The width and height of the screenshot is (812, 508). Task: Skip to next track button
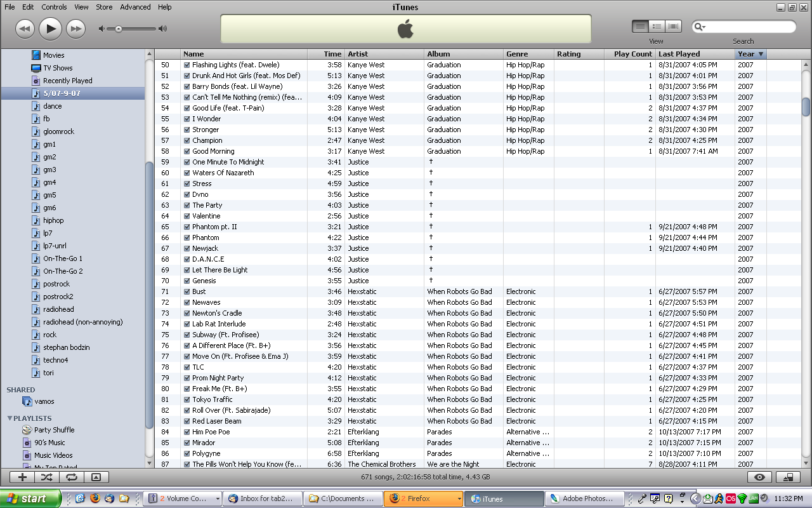pos(75,29)
